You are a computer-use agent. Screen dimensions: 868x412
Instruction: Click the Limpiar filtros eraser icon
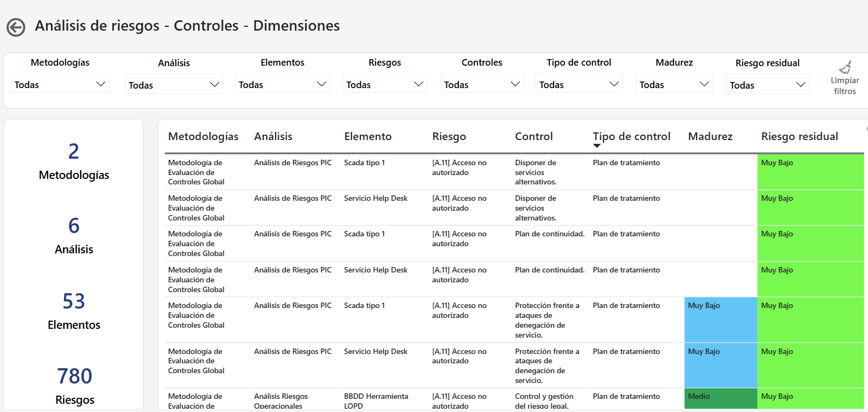tap(845, 67)
